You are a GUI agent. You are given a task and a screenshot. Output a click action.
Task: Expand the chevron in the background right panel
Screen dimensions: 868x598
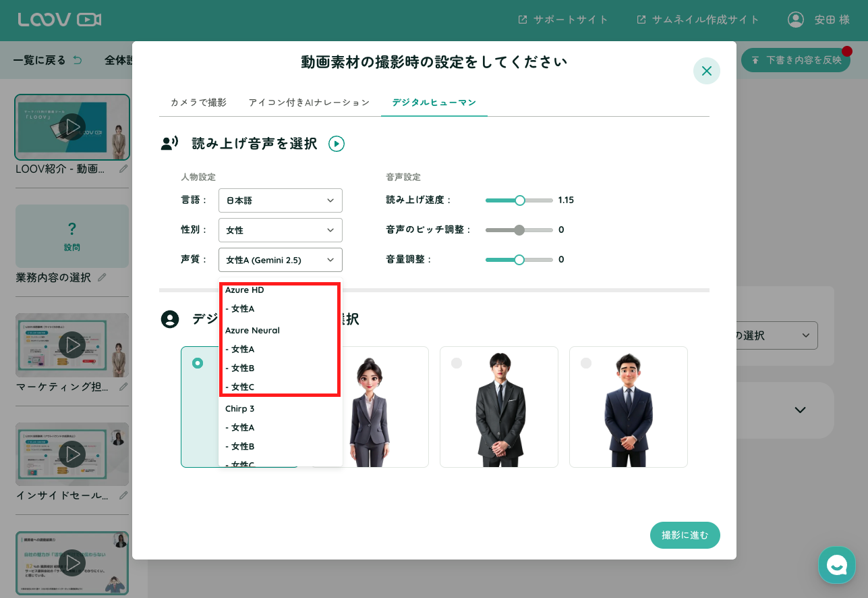(800, 410)
